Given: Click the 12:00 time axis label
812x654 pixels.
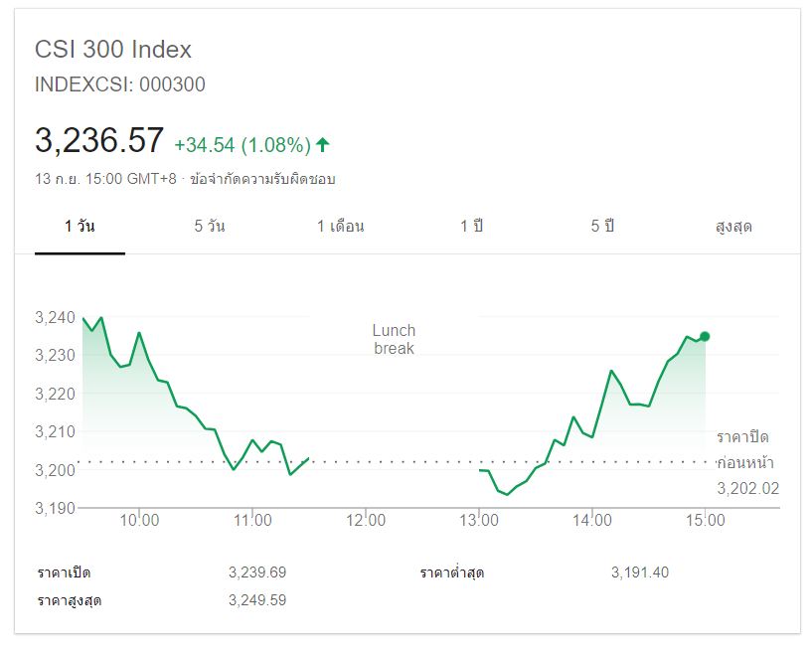Looking at the screenshot, I should click(366, 520).
